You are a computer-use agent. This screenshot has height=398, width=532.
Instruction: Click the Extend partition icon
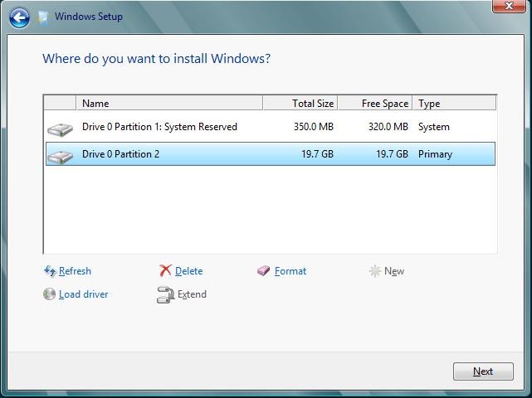(165, 294)
